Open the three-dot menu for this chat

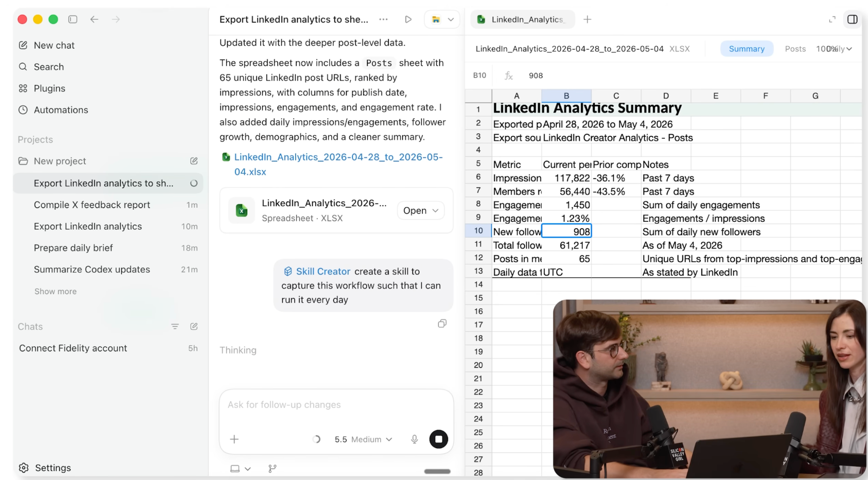[384, 19]
